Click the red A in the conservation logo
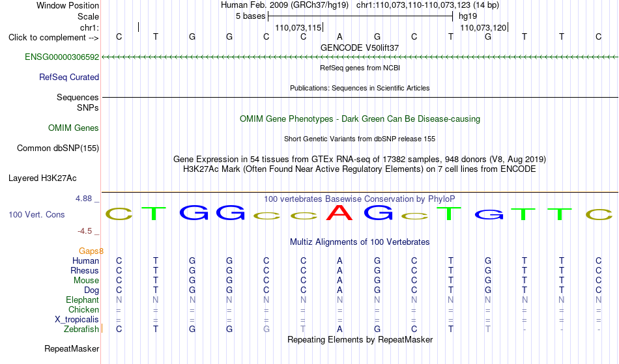The width and height of the screenshot is (619, 364). (339, 212)
